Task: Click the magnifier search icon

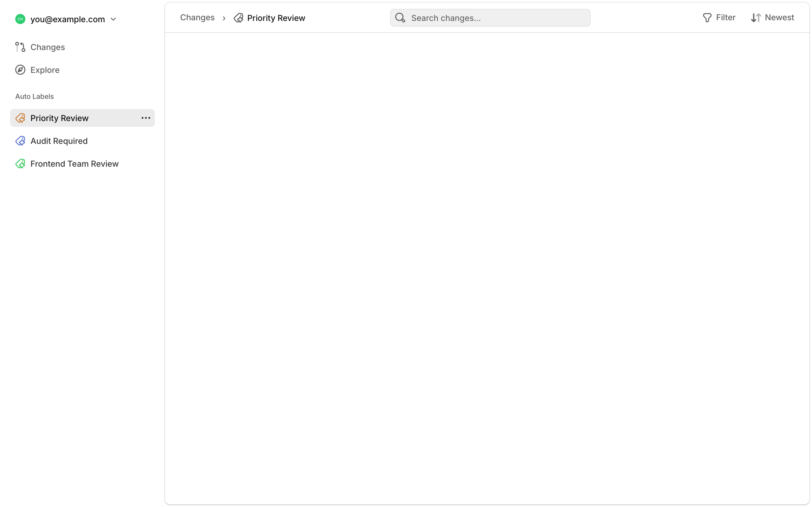Action: coord(400,18)
